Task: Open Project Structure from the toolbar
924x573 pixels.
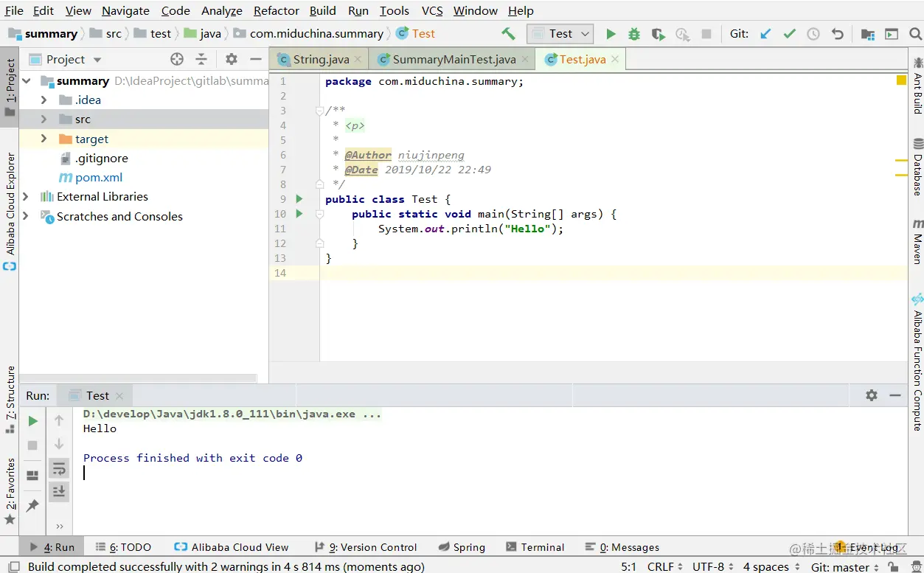Action: (868, 34)
